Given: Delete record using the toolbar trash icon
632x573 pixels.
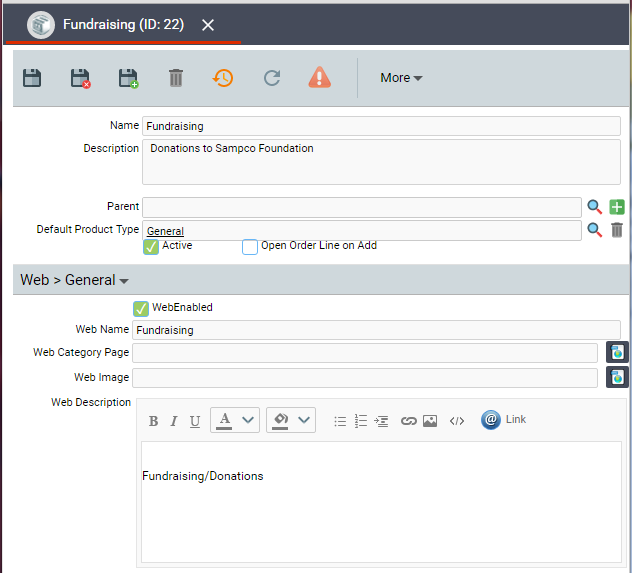Looking at the screenshot, I should tap(176, 78).
